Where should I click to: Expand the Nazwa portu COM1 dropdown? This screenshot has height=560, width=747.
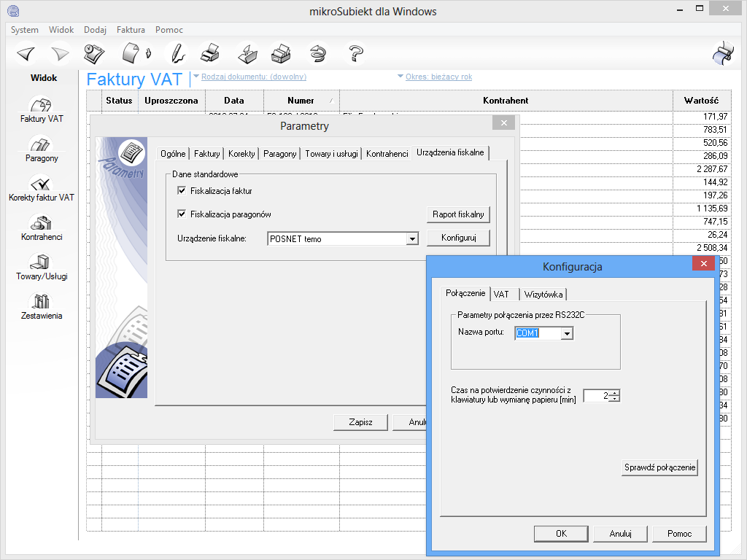pyautogui.click(x=567, y=333)
